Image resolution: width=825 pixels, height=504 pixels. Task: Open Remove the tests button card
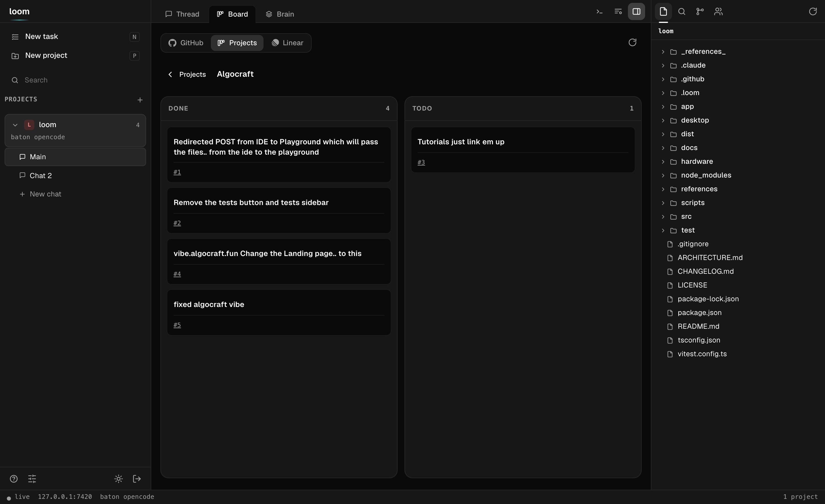[279, 210]
